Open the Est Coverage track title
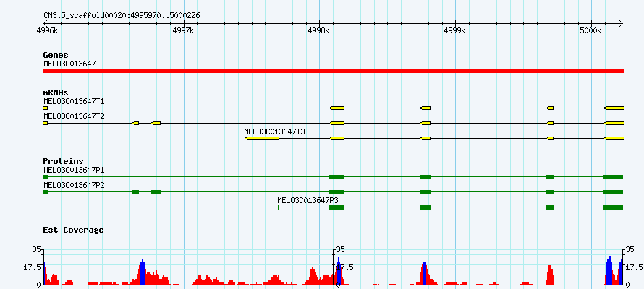The width and height of the screenshot is (644, 289). pos(73,230)
